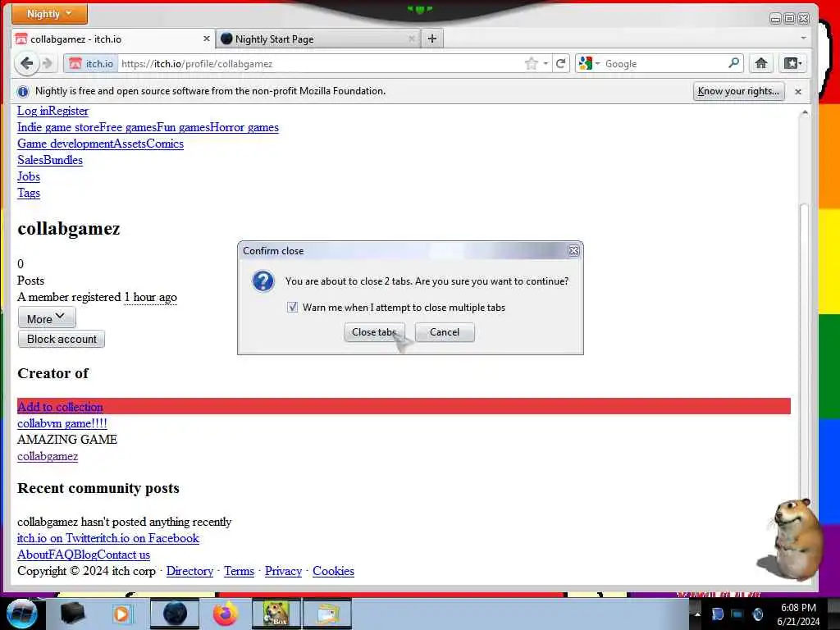Open the Bundles link

63,160
